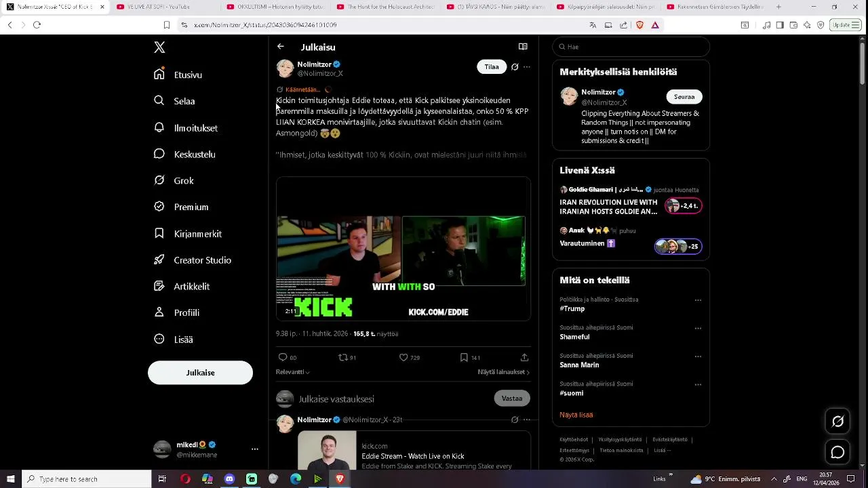
Task: Bookmark the post showing 141 bookmarks
Action: (x=464, y=357)
